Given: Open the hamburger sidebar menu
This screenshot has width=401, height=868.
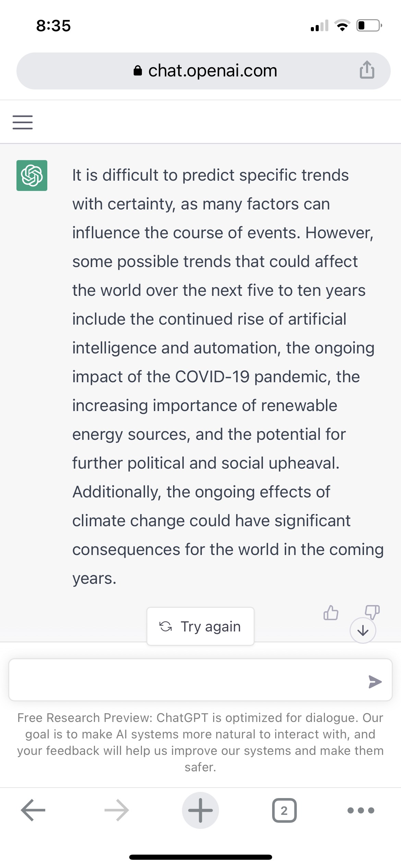Looking at the screenshot, I should (x=23, y=122).
